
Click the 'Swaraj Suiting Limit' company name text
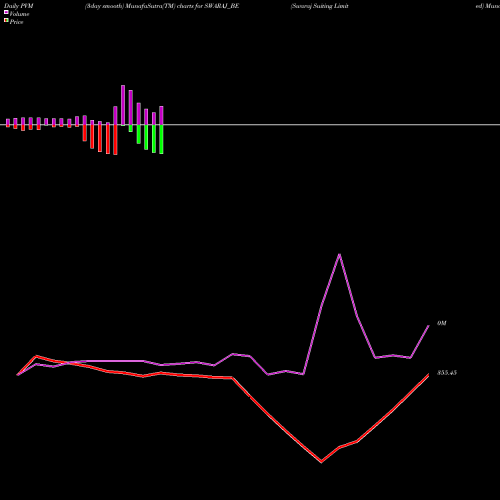pyautogui.click(x=320, y=6)
